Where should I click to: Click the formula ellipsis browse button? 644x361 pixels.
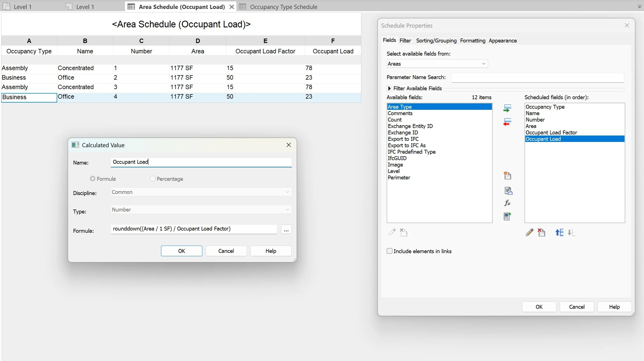click(x=286, y=229)
